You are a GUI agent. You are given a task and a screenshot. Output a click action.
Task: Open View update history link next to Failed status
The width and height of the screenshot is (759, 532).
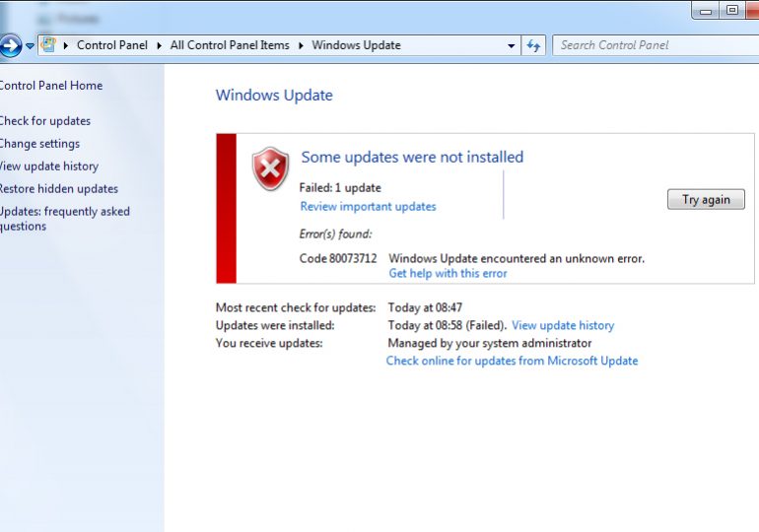point(562,325)
